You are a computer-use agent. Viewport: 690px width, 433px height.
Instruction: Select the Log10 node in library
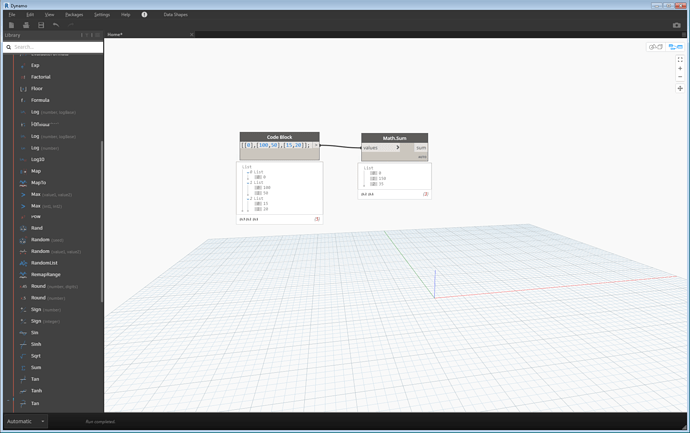click(38, 159)
